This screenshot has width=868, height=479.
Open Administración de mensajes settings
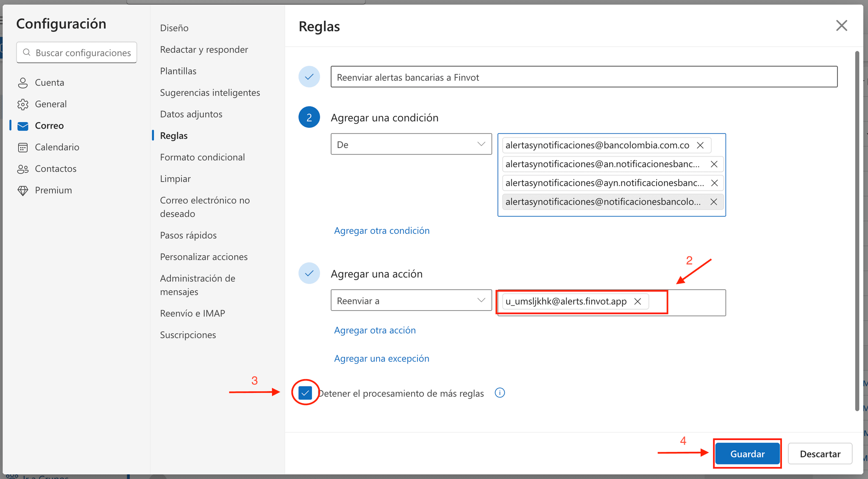tap(198, 285)
